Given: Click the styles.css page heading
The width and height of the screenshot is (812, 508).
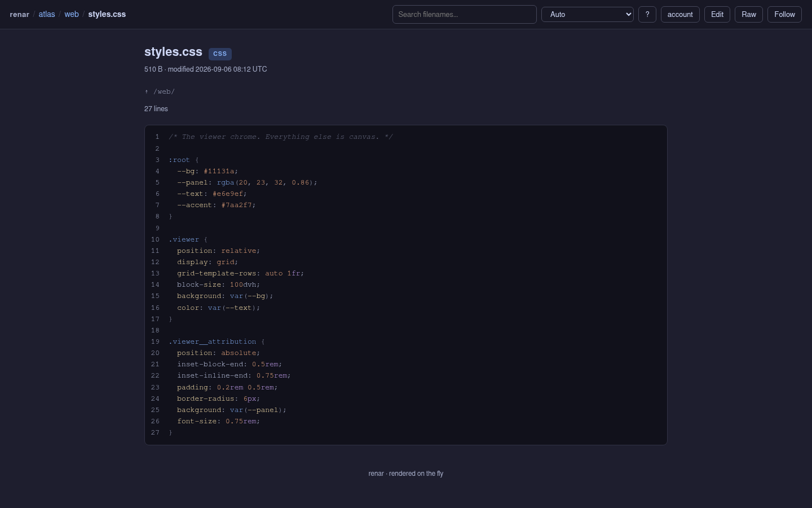Looking at the screenshot, I should pyautogui.click(x=173, y=52).
